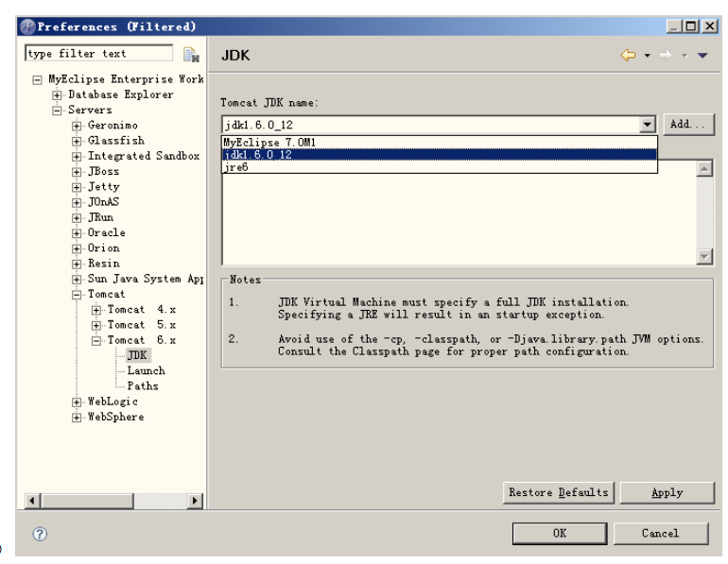Choose jdk1.6.0_12 from the dropdown list

click(440, 154)
